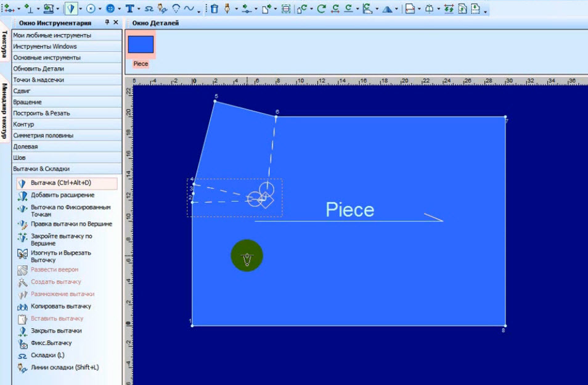Switch to the Текстура side tab
Image resolution: width=588 pixels, height=385 pixels.
tap(4, 44)
